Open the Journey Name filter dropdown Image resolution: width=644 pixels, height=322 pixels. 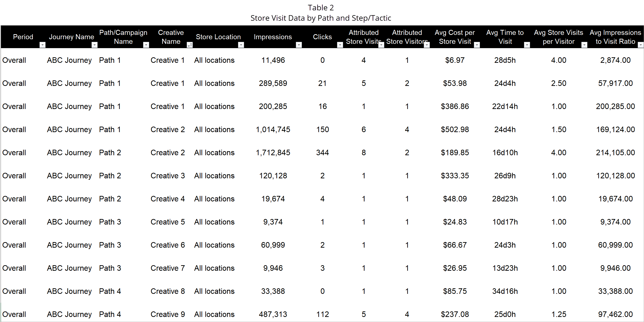point(94,45)
